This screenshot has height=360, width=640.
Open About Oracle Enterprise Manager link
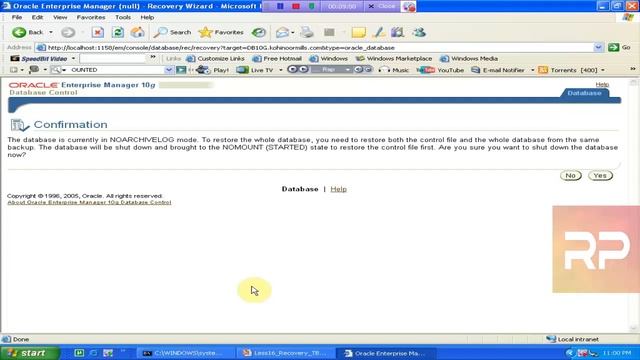click(89, 202)
